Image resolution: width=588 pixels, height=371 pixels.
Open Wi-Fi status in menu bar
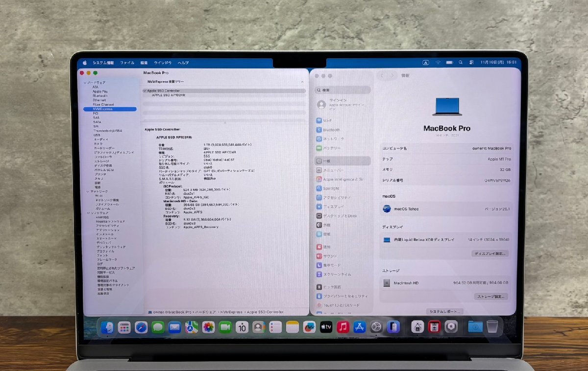(438, 63)
